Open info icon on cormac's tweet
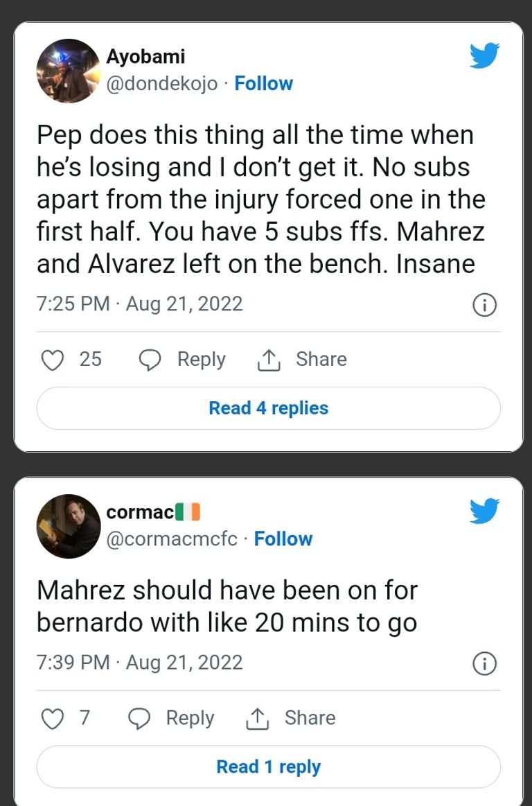 (484, 663)
